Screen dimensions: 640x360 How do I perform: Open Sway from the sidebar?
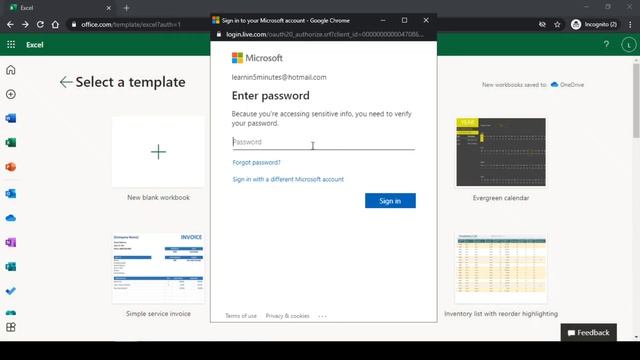click(11, 267)
